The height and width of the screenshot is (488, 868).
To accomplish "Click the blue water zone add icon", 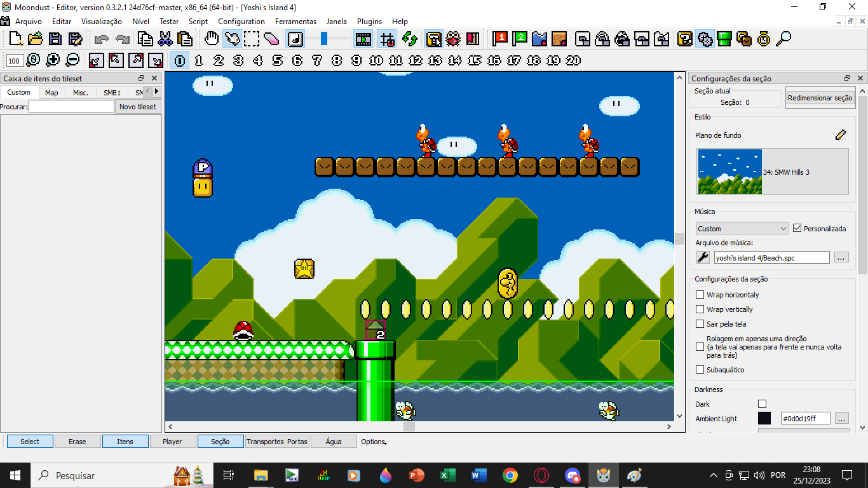I will point(539,39).
